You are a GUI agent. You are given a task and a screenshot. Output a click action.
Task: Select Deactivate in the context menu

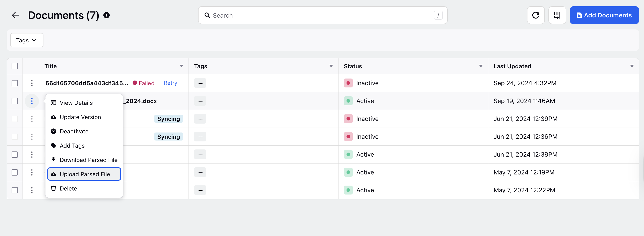[x=84, y=131]
